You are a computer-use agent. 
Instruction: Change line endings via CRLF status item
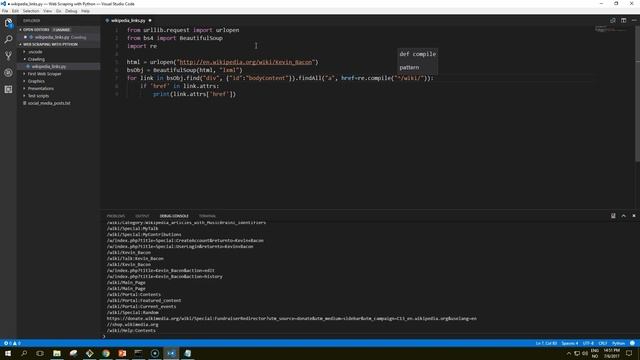point(603,343)
